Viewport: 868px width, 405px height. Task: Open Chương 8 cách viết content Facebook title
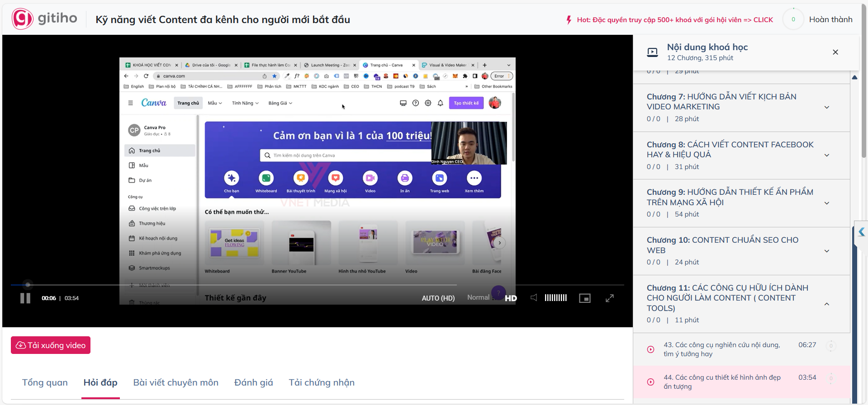[x=730, y=150]
